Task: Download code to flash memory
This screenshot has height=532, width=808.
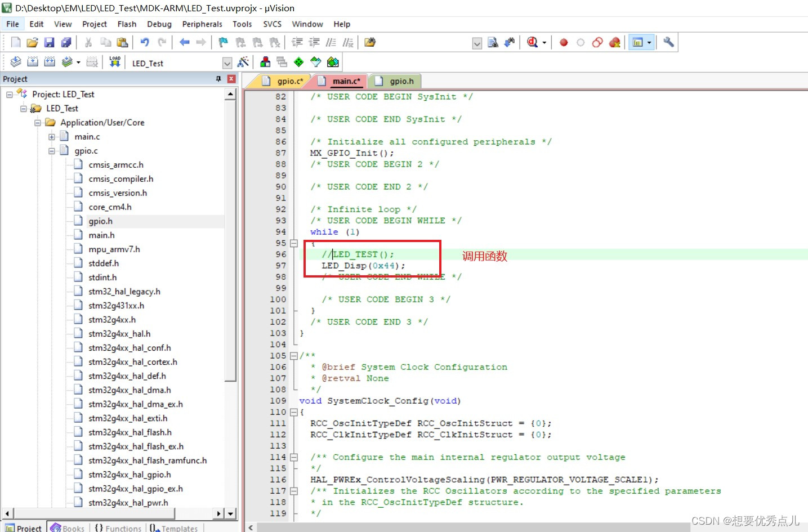Action: tap(114, 61)
